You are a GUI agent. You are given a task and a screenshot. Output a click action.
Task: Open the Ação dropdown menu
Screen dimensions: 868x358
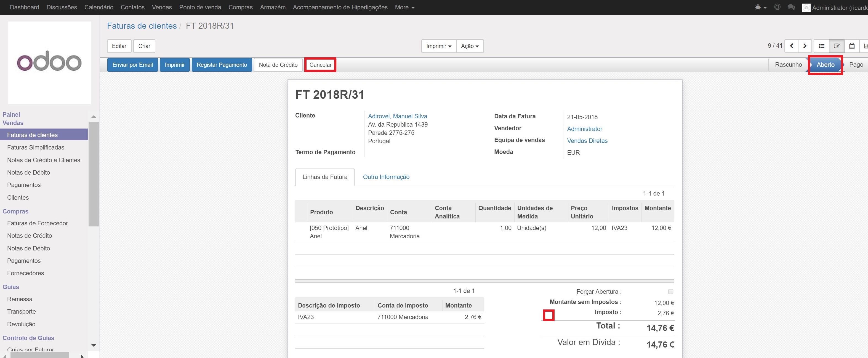coord(470,46)
